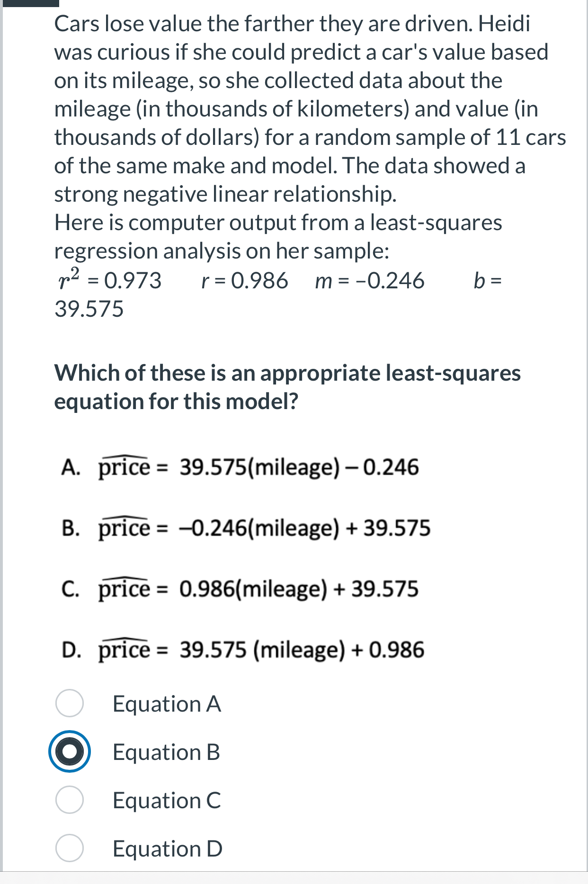Click the m = –0.246 slope value
The width and height of the screenshot is (588, 884).
coord(370,280)
